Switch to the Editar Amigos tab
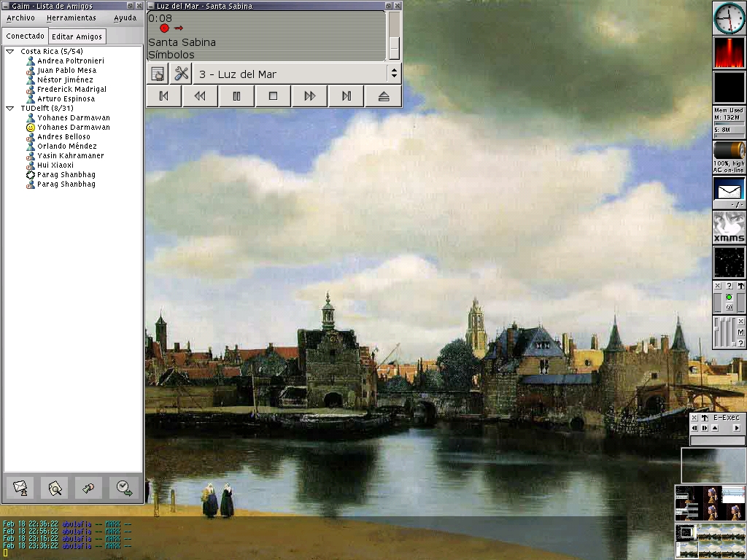 [77, 36]
